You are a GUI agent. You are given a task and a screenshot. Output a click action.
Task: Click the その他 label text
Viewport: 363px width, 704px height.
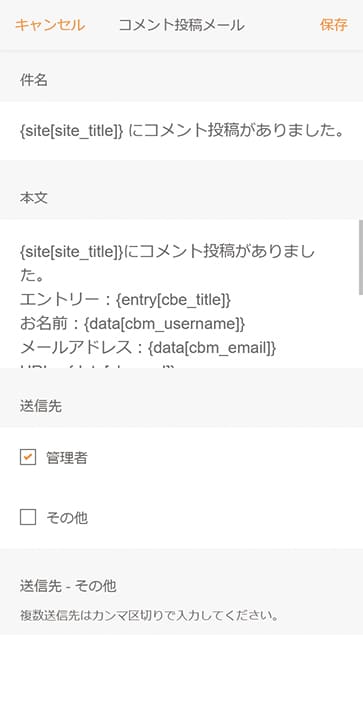pyautogui.click(x=67, y=518)
